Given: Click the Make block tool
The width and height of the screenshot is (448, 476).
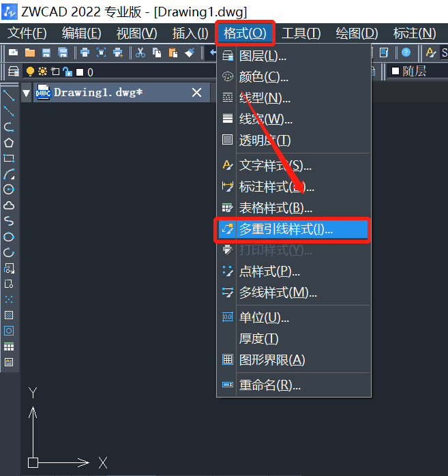Looking at the screenshot, I should [9, 284].
